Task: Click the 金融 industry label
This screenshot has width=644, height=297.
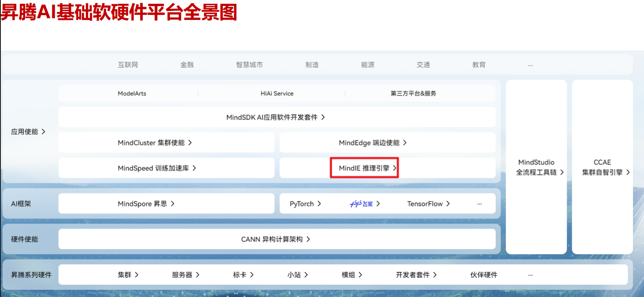Action: (187, 65)
